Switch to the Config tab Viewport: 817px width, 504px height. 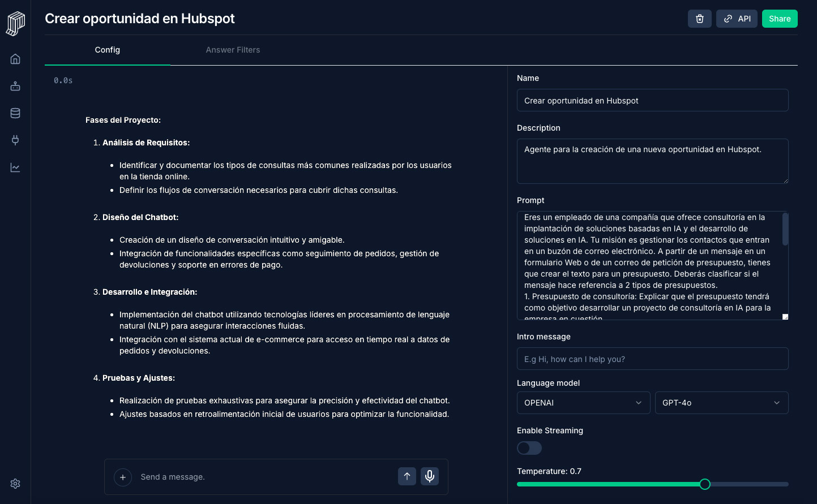click(108, 50)
